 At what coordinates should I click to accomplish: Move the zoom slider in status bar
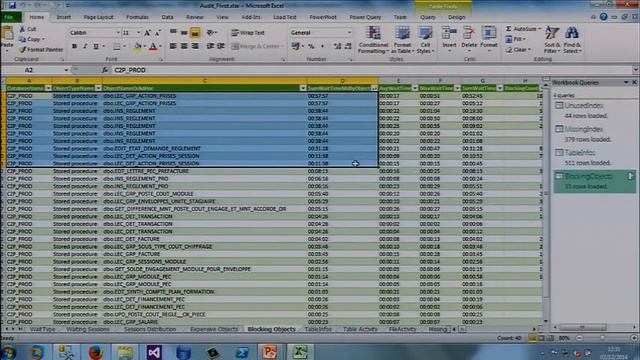coord(602,338)
